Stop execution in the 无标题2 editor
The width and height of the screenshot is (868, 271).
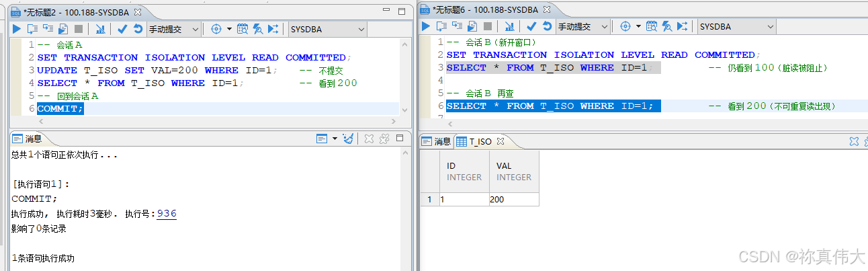click(79, 29)
